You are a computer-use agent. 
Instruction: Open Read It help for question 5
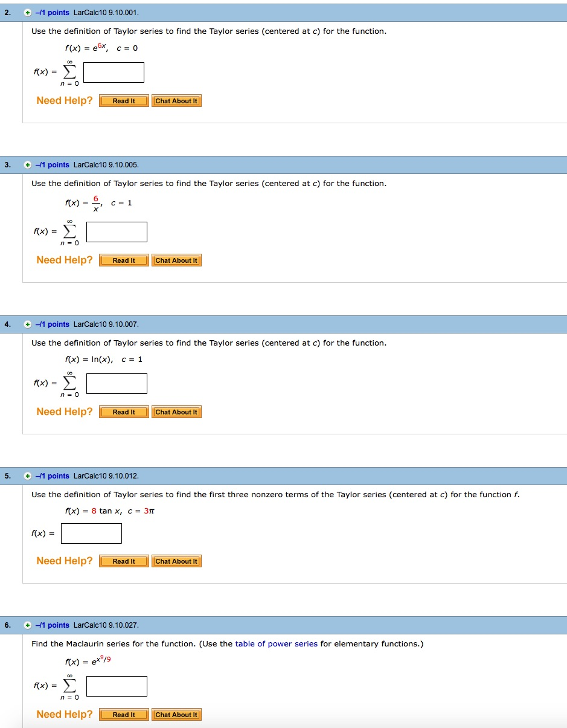tap(123, 561)
